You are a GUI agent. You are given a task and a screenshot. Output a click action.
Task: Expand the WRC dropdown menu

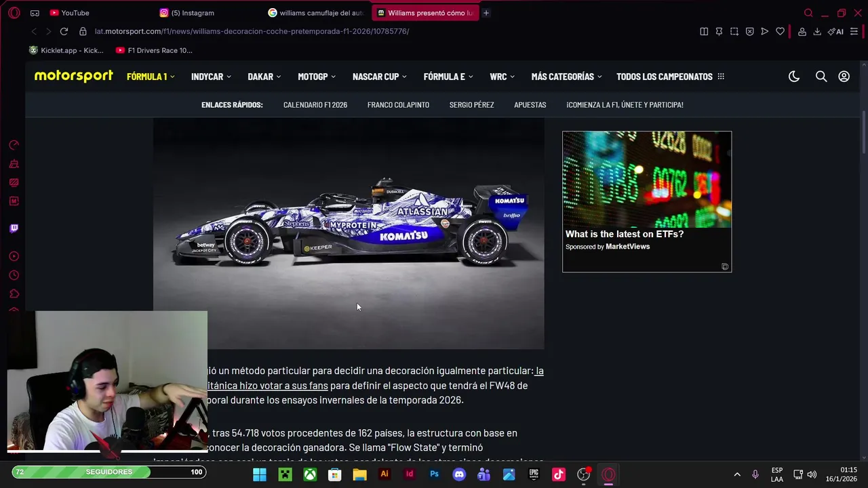point(502,77)
